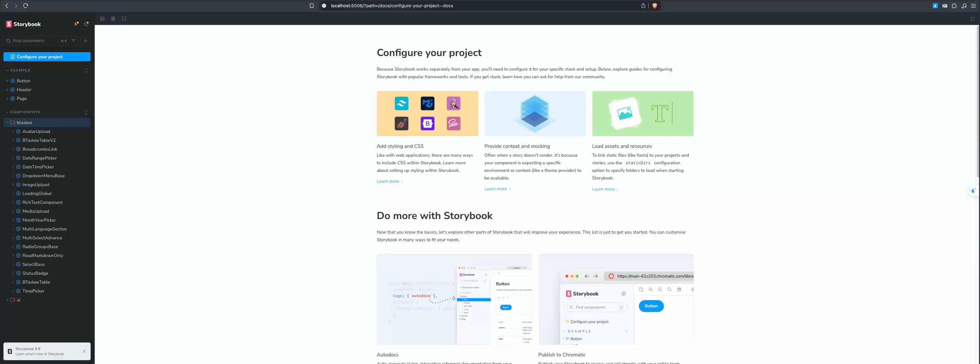Open the blue droplet extension icon
Viewport: 980px width, 364px height.
coord(935,6)
